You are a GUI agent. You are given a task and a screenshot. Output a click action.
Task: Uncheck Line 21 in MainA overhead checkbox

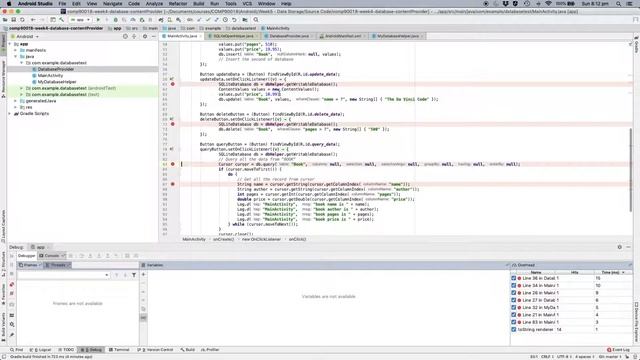[513, 315]
